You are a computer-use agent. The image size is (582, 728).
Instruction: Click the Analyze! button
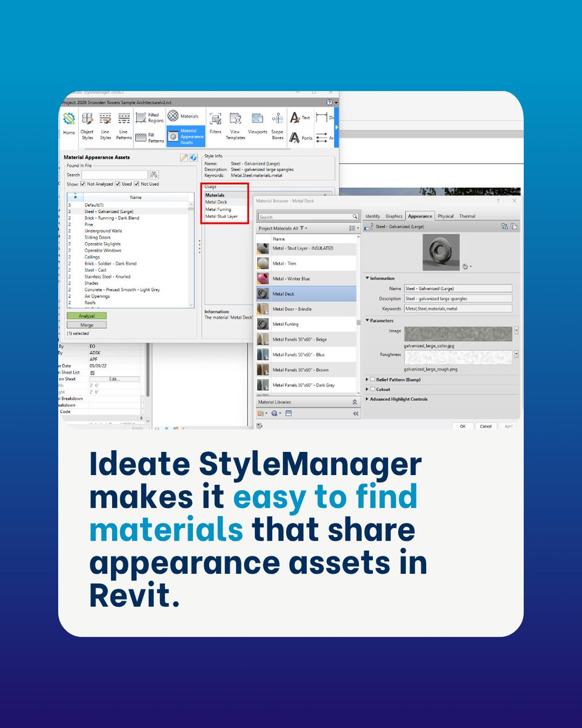tap(87, 316)
